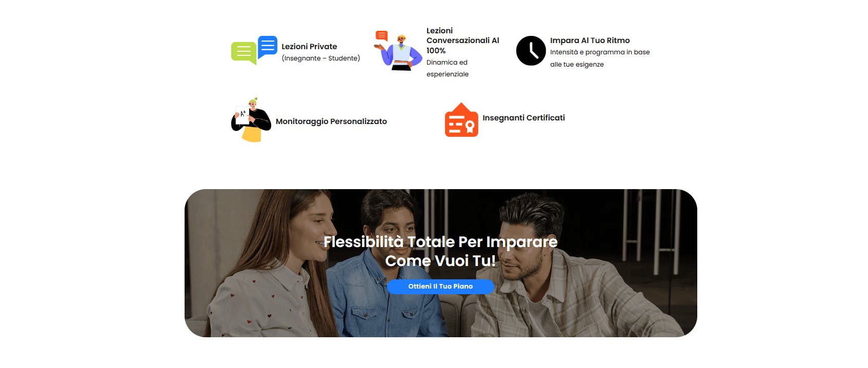868x368 pixels.
Task: Click the blue chat bubble icon
Action: 268,47
